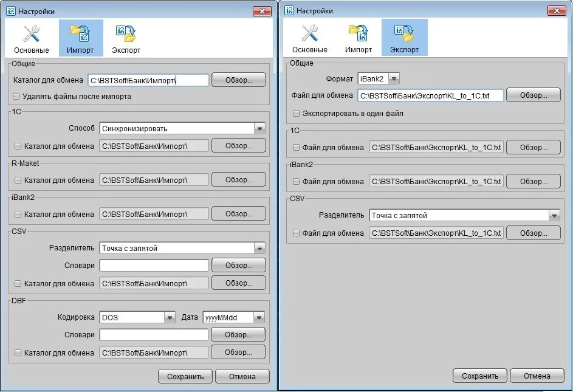Enable 1С 'Файл для обмена' checkbox in export
This screenshot has width=573, height=392.
296,147
